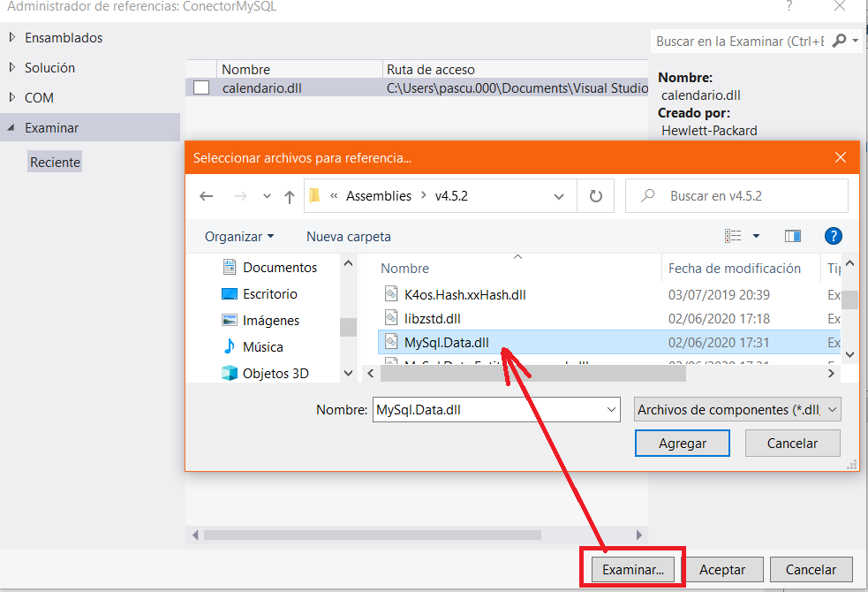Image resolution: width=868 pixels, height=592 pixels.
Task: Open the view options dropdown arrow
Action: tap(756, 237)
